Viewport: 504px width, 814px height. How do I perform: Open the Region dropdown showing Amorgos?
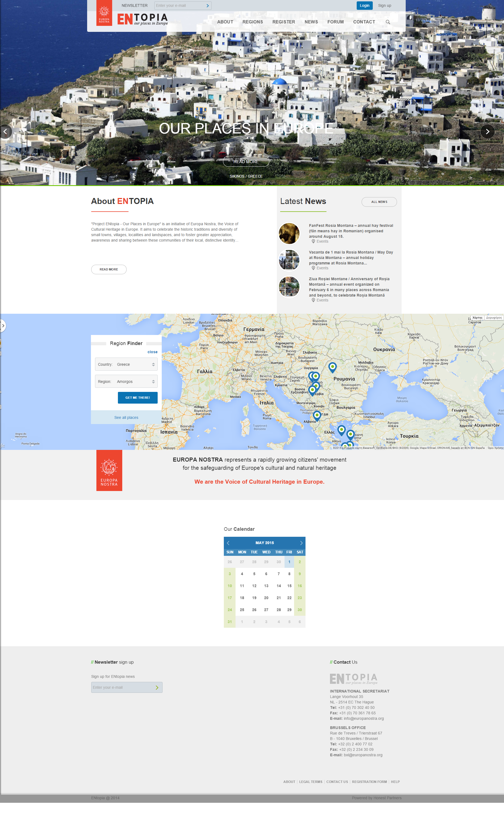point(126,381)
